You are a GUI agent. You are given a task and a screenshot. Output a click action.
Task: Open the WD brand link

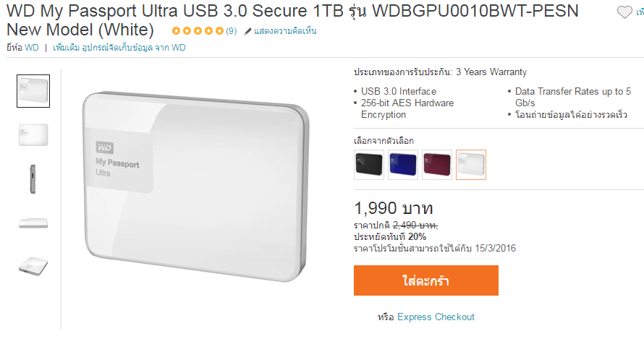[x=32, y=48]
